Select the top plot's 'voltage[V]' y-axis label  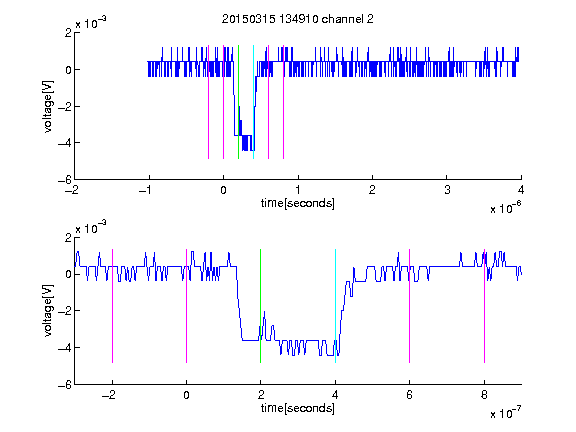(x=48, y=106)
